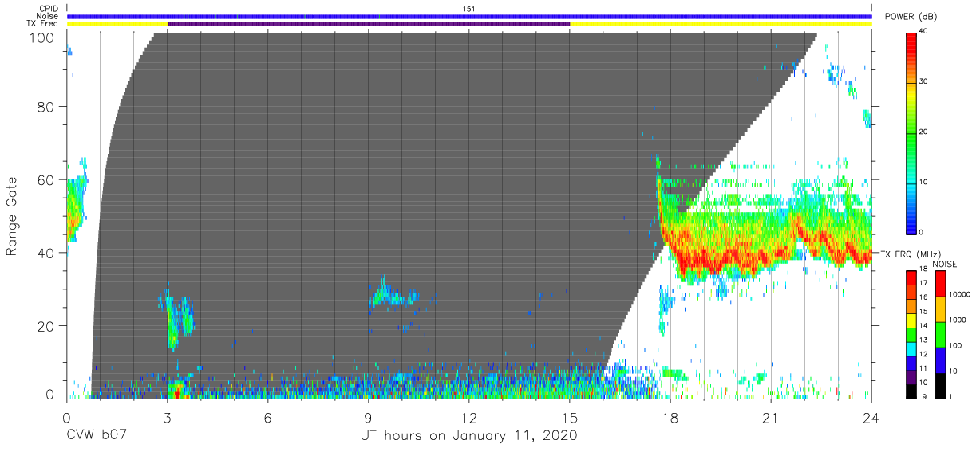Click the 'CVW b07' label

click(96, 435)
